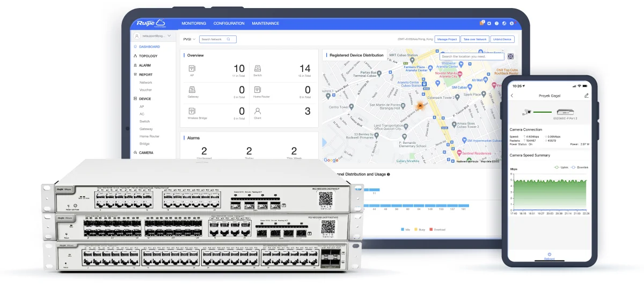Open the PVGI project dropdown

coord(189,39)
